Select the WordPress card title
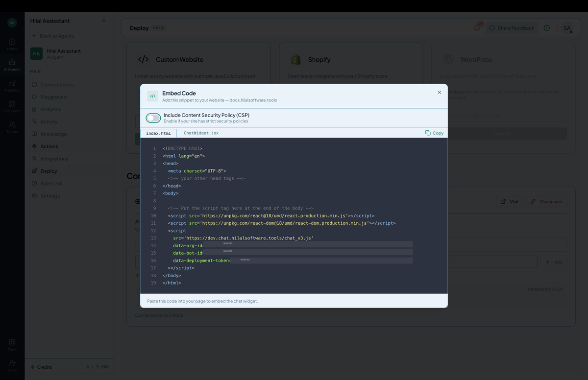This screenshot has height=380, width=588. tap(476, 60)
